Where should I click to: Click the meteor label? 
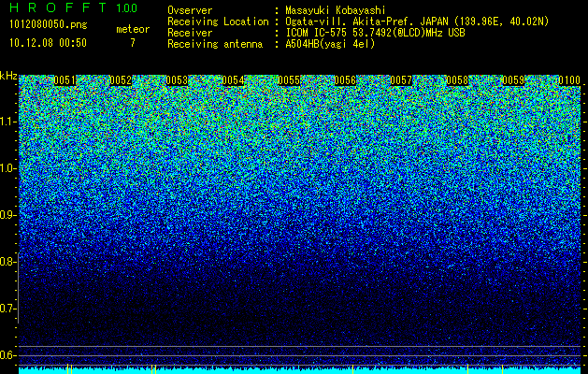(133, 29)
